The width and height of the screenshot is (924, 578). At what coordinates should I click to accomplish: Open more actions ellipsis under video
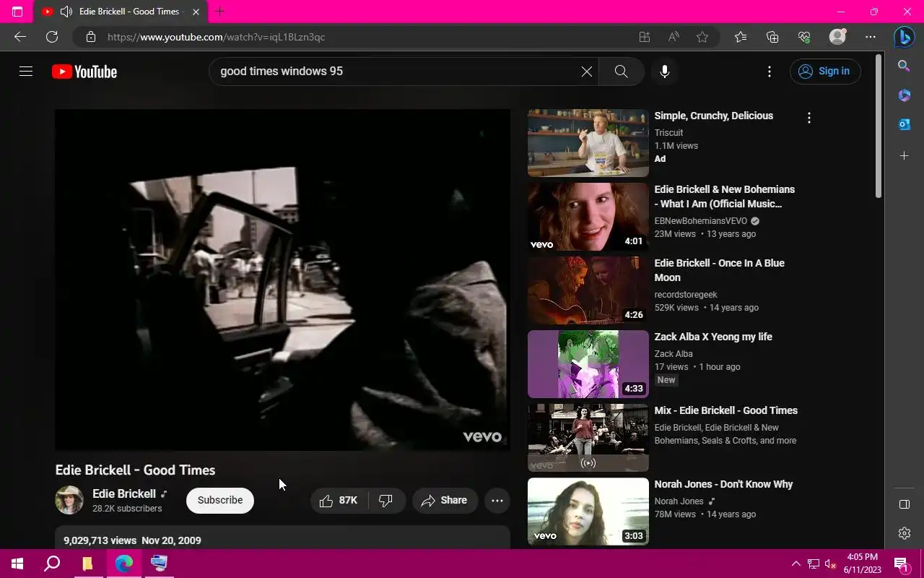497,500
